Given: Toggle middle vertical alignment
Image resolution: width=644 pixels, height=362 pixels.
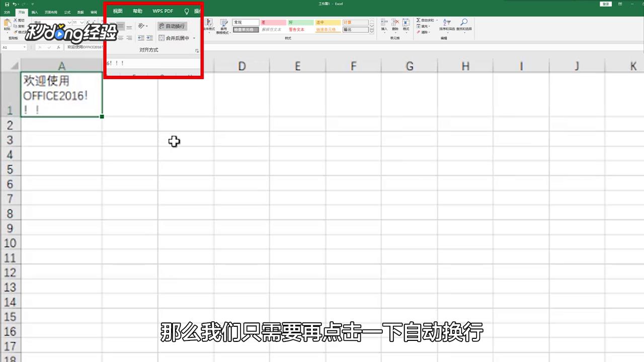Looking at the screenshot, I should coord(121,27).
